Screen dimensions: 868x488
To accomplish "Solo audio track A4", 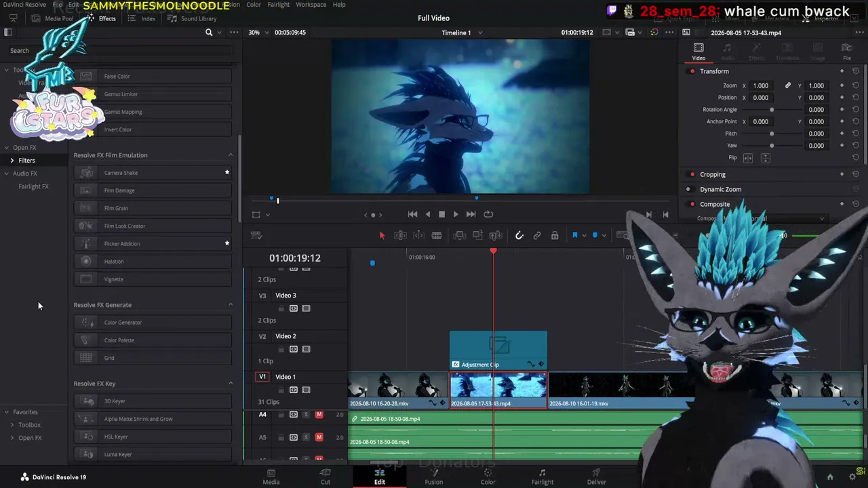I will (306, 415).
